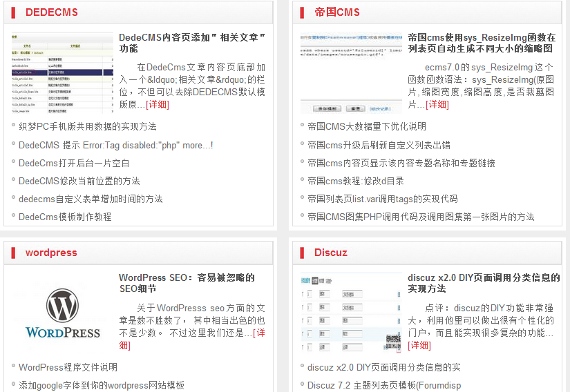Click the discuz DIY page thumbnail
Screen dimensions: 570x392
click(352, 313)
